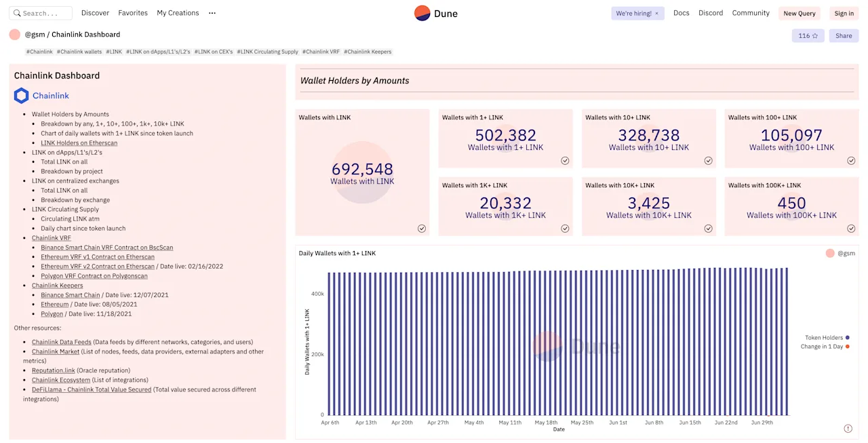Viewport: 868px width, 443px height.
Task: Click checkmark icon on Wallets with 1+ LINK card
Action: [565, 161]
